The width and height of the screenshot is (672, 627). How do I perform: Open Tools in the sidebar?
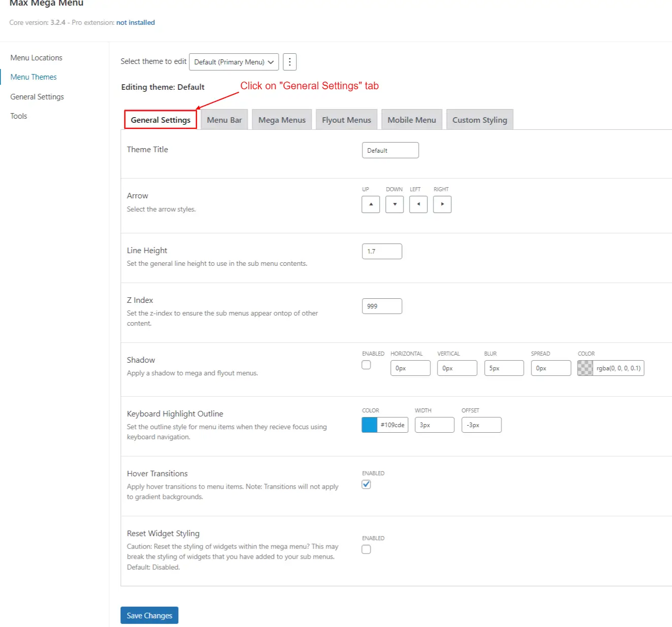[18, 116]
